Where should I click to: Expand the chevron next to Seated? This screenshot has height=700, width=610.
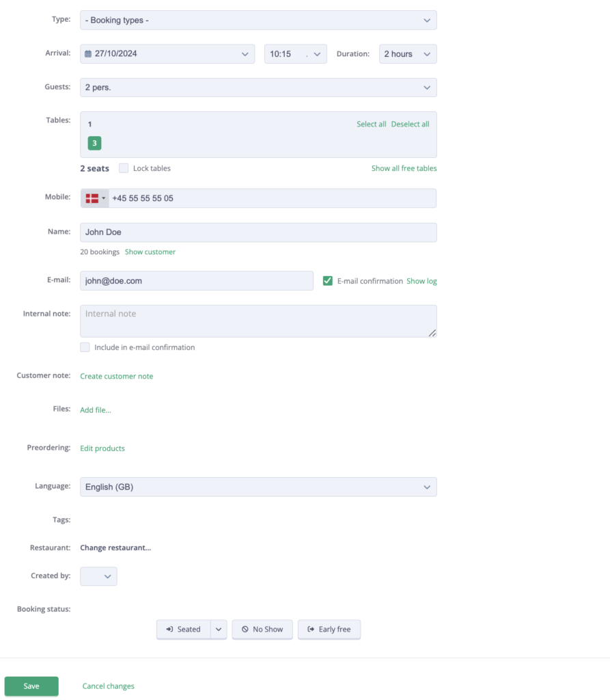(219, 629)
